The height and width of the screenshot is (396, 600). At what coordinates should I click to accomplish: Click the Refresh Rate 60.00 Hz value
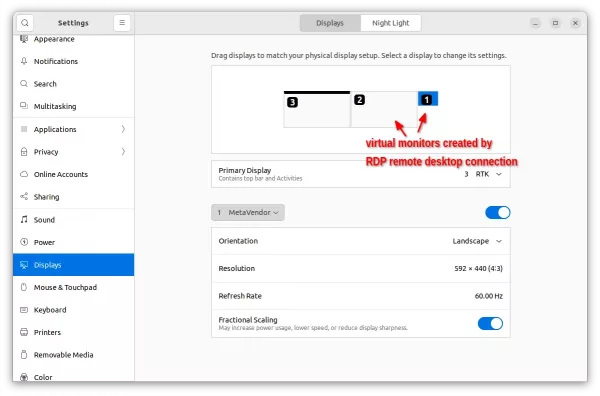pyautogui.click(x=489, y=296)
